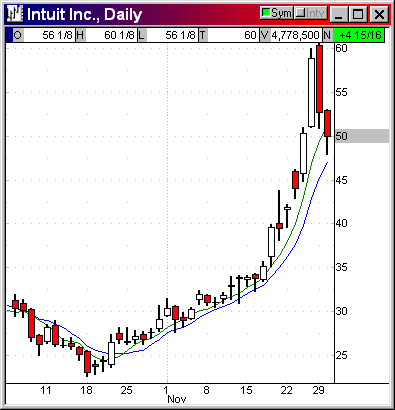Click the L label in data bar
Image resolution: width=395 pixels, height=410 pixels.
pyautogui.click(x=141, y=35)
